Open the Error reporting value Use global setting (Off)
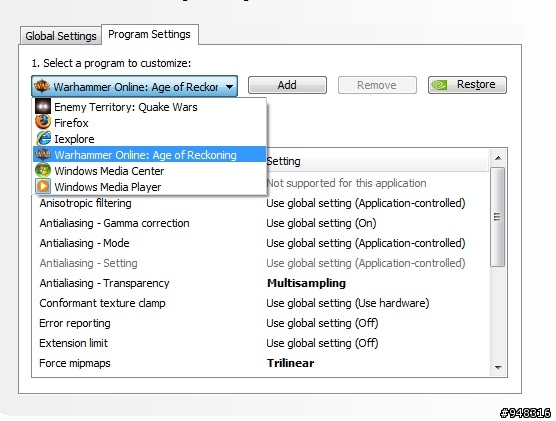This screenshot has width=556, height=421. (x=322, y=323)
